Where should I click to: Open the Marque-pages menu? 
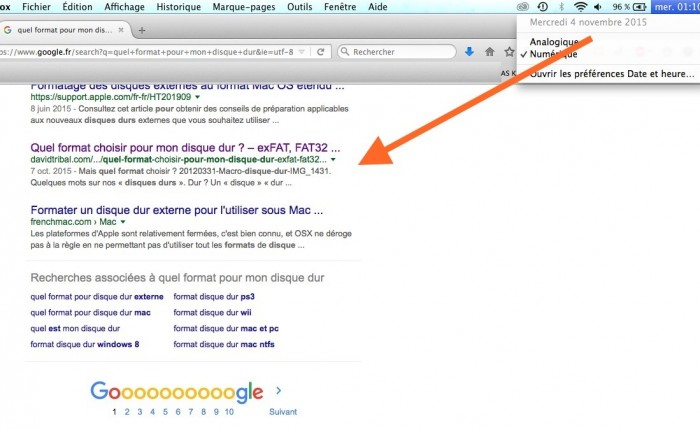click(x=244, y=7)
